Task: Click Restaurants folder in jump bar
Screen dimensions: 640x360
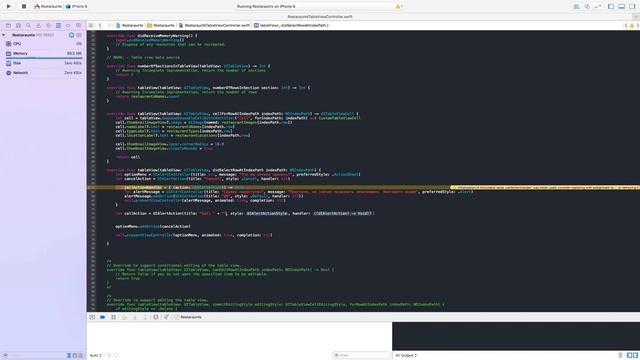Action: pyautogui.click(x=161, y=25)
